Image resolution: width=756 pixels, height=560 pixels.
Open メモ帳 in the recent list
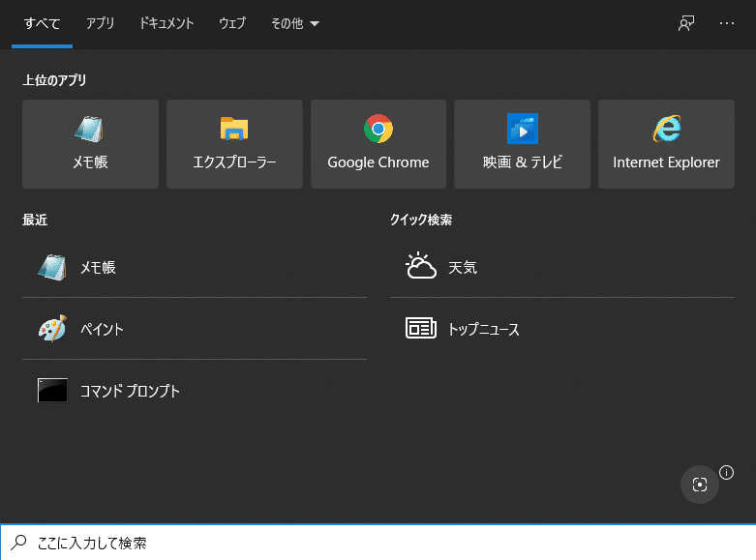click(x=195, y=267)
